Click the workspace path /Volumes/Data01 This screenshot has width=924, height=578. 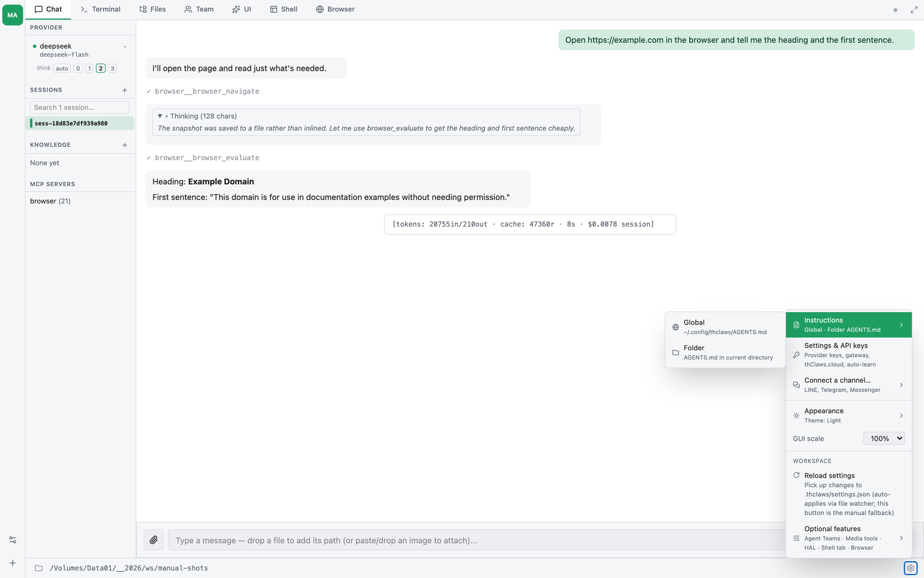(129, 568)
